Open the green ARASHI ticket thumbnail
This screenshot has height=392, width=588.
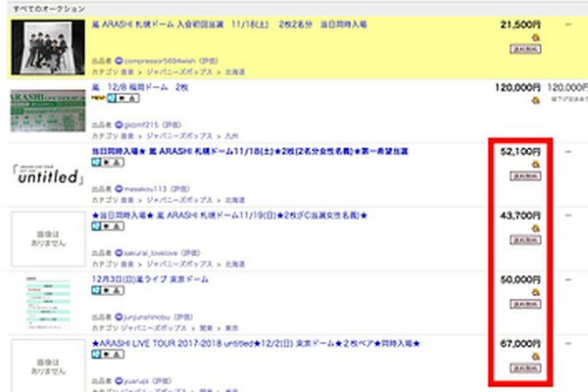(x=48, y=111)
